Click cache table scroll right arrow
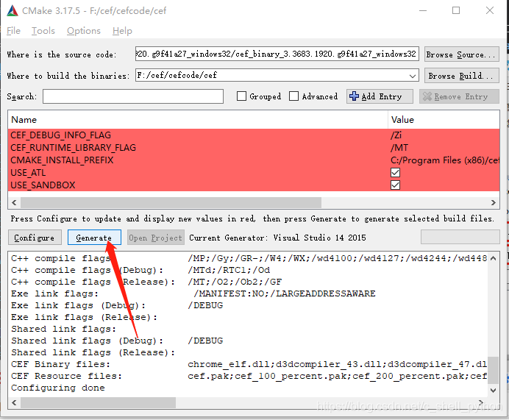The height and width of the screenshot is (420, 509). tap(493, 202)
